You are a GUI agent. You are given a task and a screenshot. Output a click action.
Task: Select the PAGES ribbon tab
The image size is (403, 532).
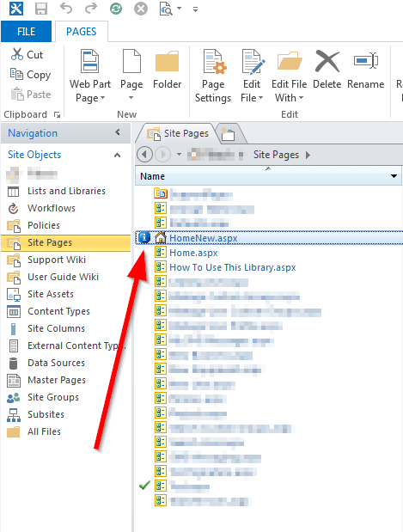[82, 32]
